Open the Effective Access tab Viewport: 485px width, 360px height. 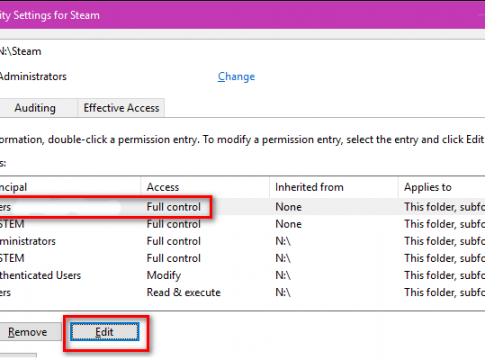(121, 108)
